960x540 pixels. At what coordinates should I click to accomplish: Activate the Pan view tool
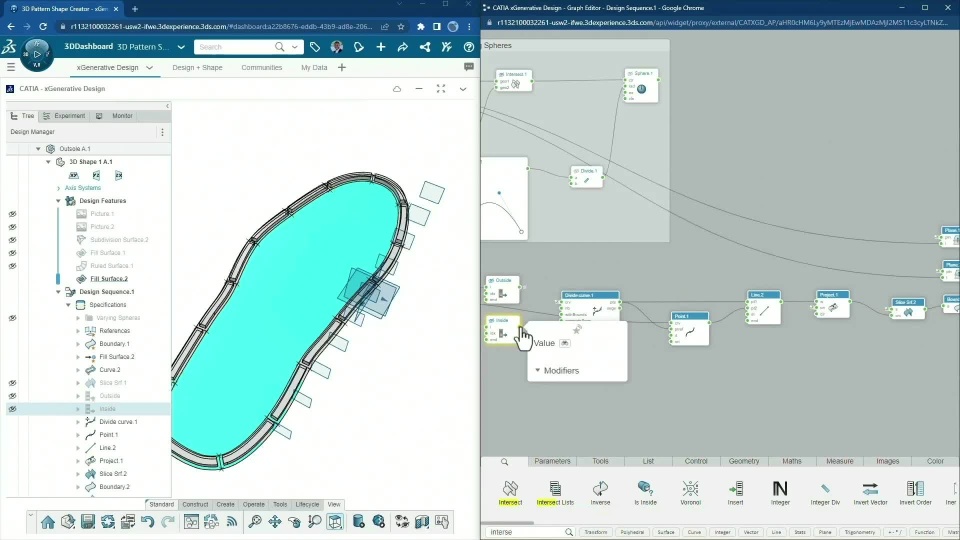click(x=275, y=522)
